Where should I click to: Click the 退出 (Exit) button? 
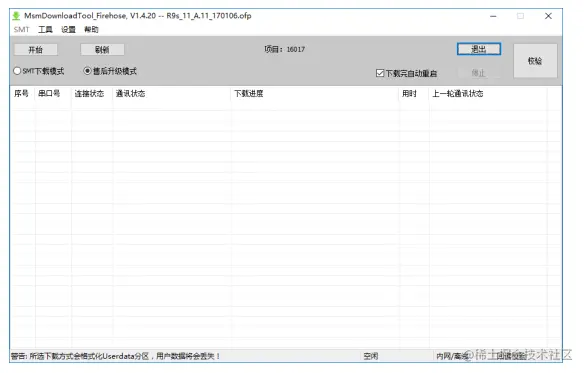coord(479,49)
